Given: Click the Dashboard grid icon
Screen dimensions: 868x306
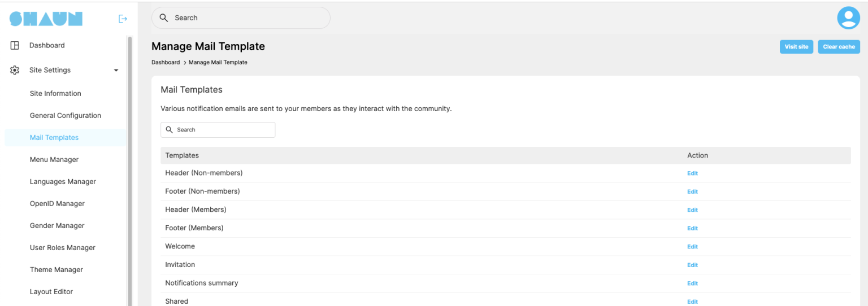Looking at the screenshot, I should coord(15,45).
